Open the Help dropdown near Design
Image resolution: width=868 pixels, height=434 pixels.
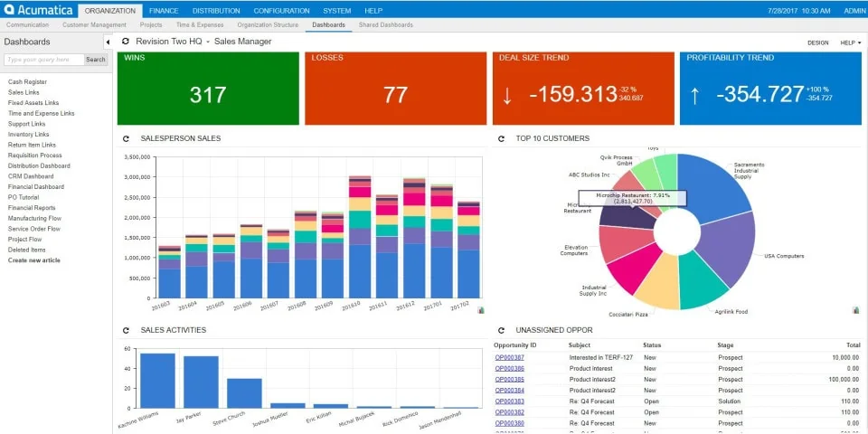850,42
